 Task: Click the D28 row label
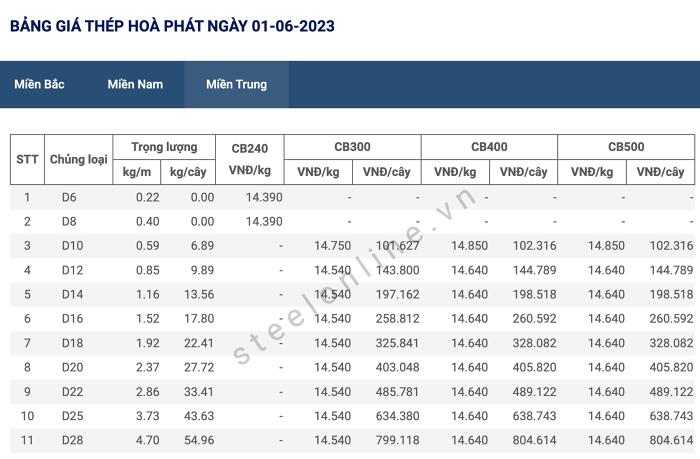(72, 440)
